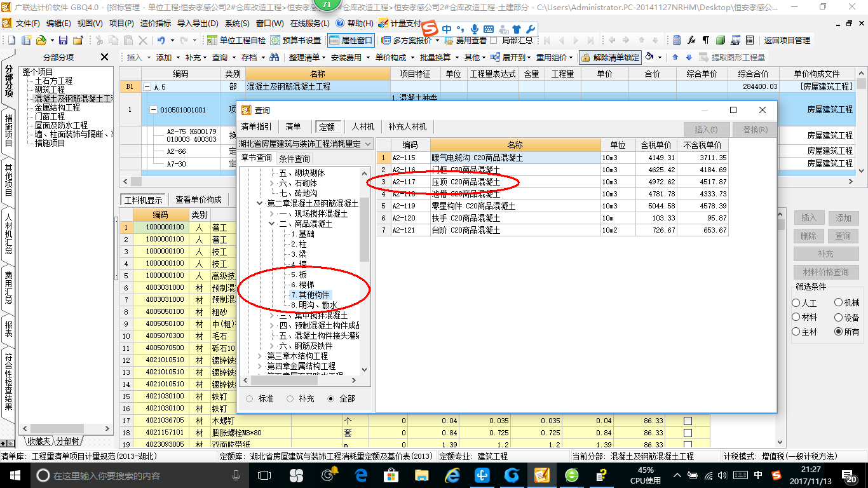Open the 文件(F) menu
Screen dimensions: 868x488
tap(28, 23)
